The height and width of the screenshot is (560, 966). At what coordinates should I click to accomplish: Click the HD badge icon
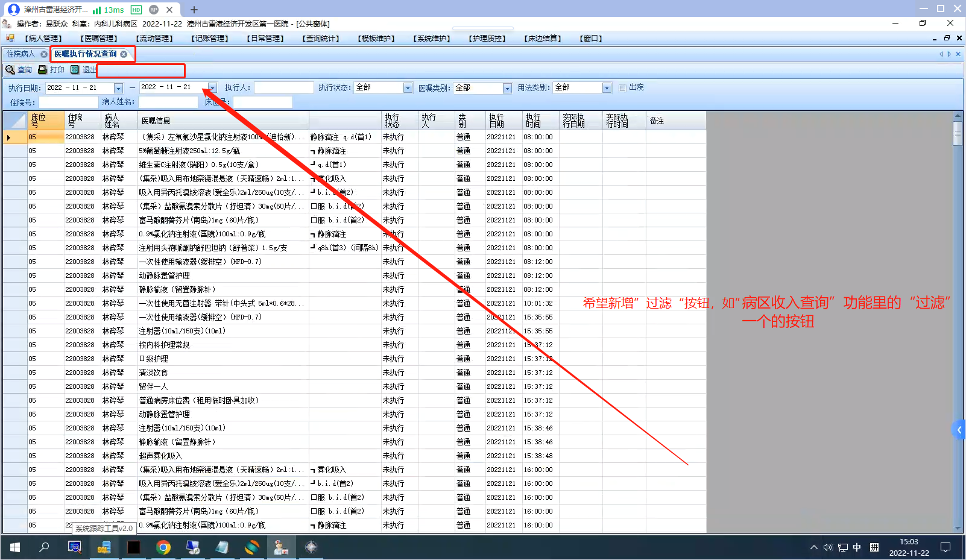pyautogui.click(x=136, y=10)
